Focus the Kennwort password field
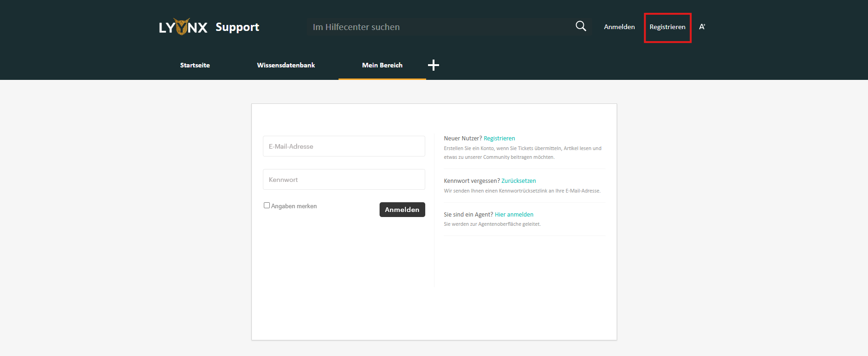The image size is (868, 356). point(344,180)
